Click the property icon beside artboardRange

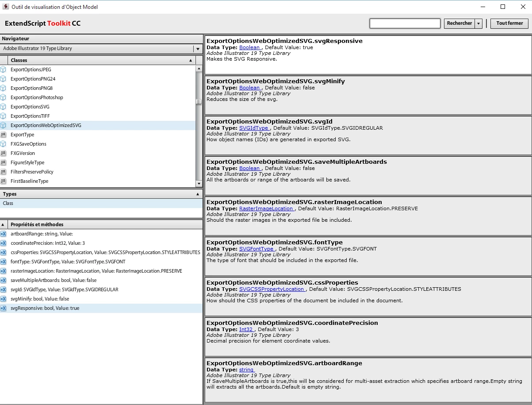click(x=3, y=234)
